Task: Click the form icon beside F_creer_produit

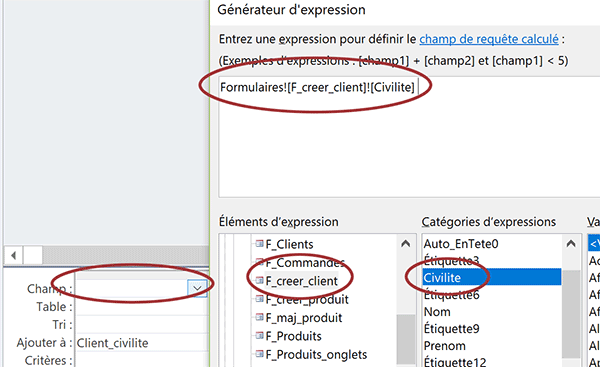Action: [259, 299]
